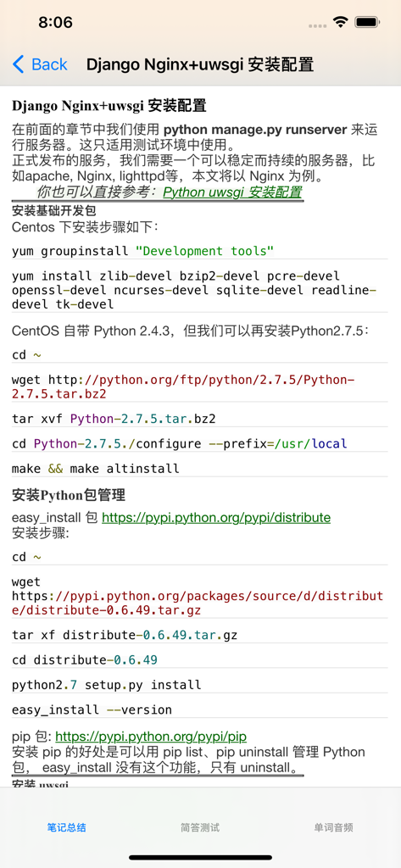This screenshot has height=868, width=401.
Task: Tap the yum groupinstall "Development tools" line
Action: (143, 251)
